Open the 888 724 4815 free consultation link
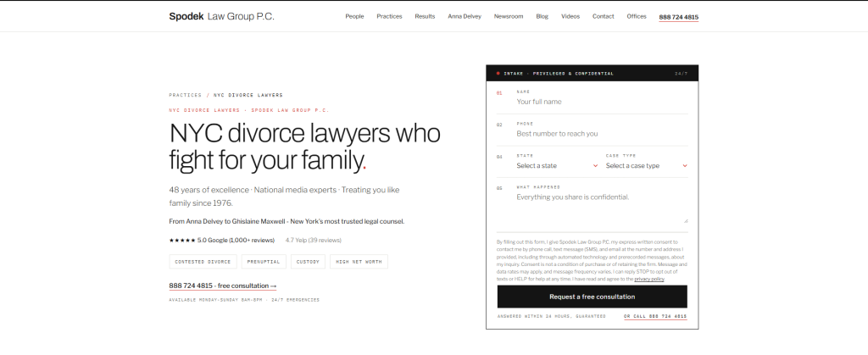Viewport: 868px width, 355px height. pyautogui.click(x=223, y=286)
